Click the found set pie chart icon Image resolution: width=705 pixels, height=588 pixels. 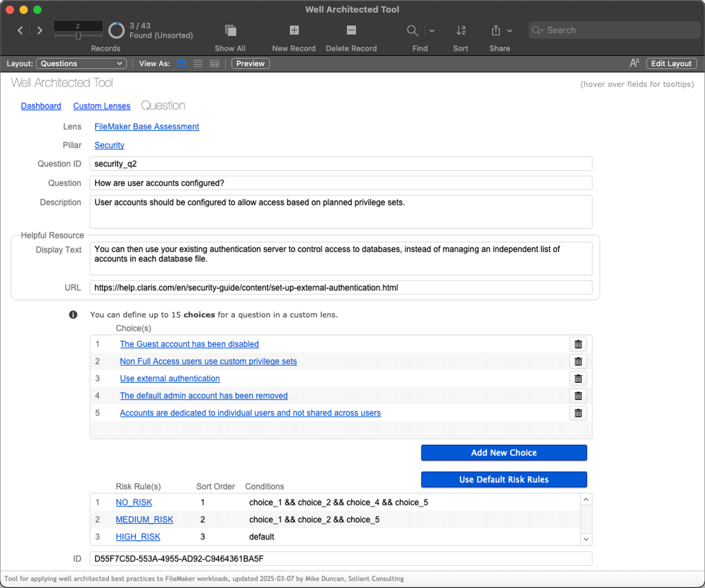[116, 30]
